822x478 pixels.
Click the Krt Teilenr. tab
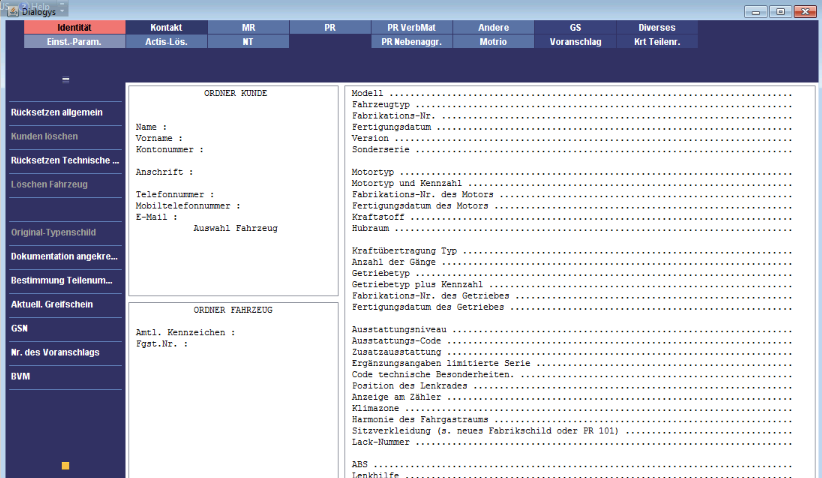(657, 42)
